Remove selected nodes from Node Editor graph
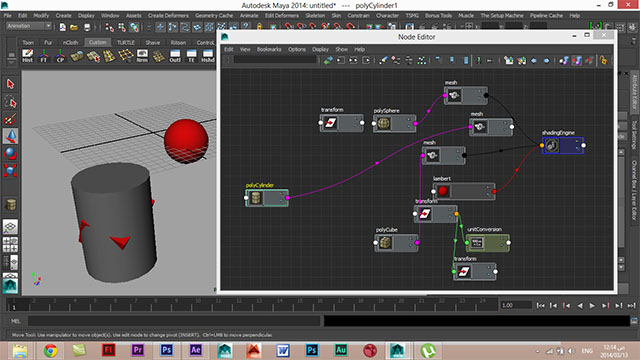Screen dimensions: 640x360 pyautogui.click(x=409, y=60)
